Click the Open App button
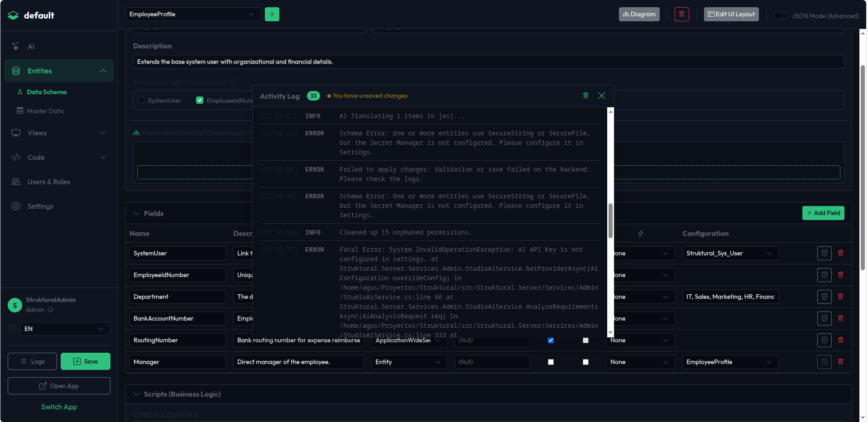The image size is (868, 422). (x=59, y=386)
